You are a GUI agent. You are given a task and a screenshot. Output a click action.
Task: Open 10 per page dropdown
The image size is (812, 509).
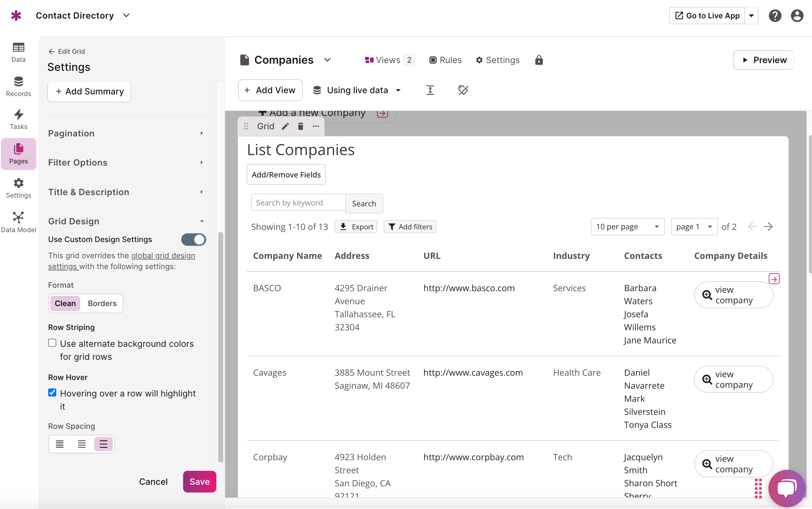(627, 227)
